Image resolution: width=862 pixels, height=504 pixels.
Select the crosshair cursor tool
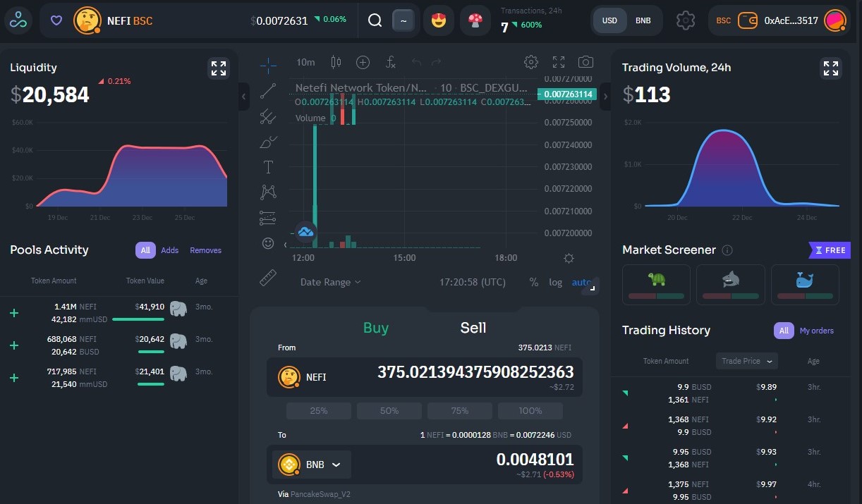click(268, 66)
